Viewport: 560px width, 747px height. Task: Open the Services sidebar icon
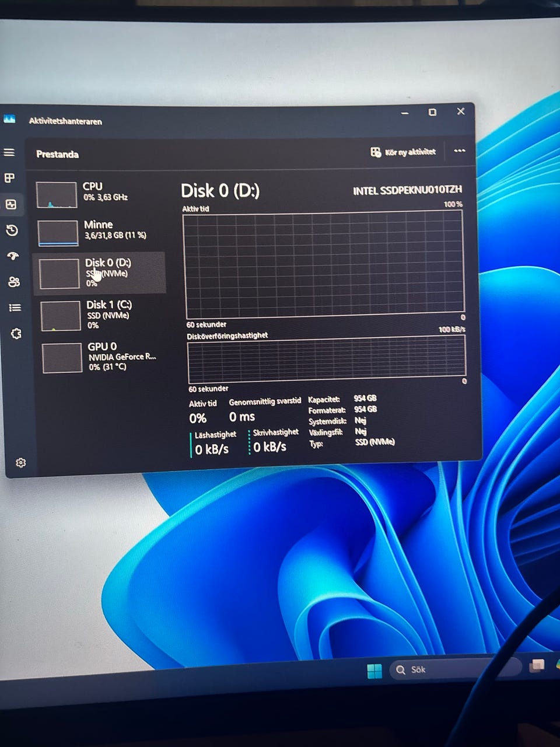coord(16,334)
